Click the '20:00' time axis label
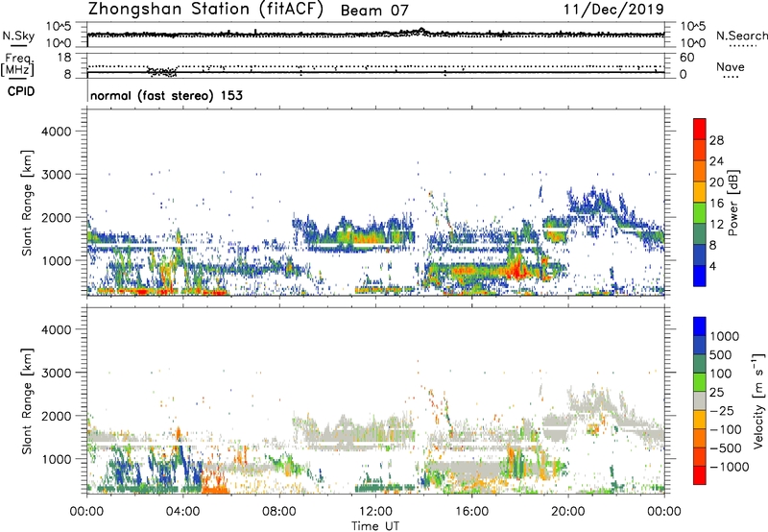 point(568,512)
